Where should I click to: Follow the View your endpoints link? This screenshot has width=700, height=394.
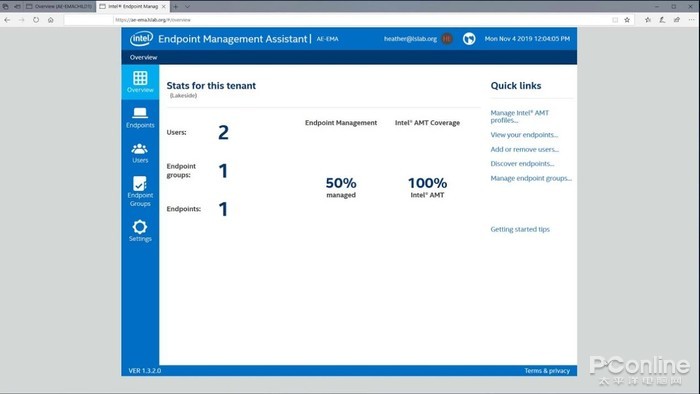pos(524,135)
